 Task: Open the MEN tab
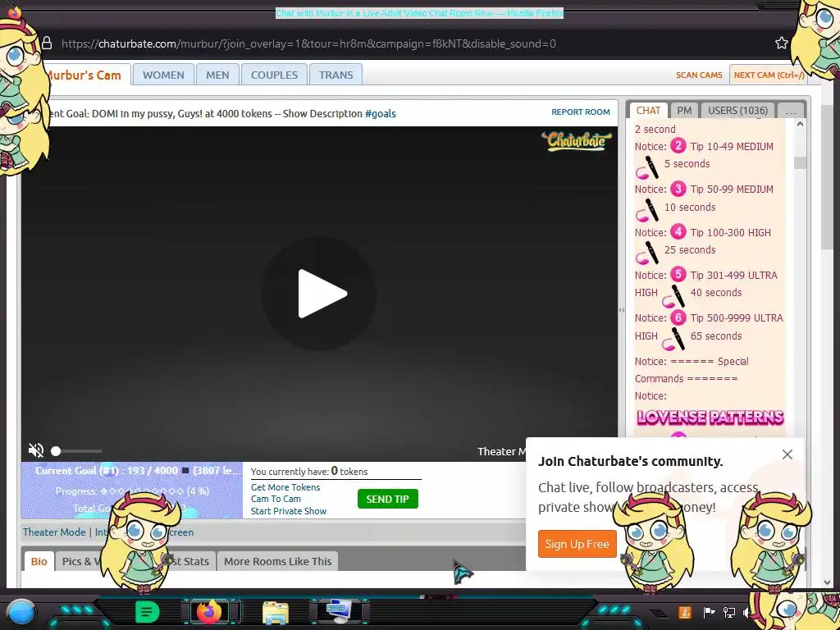coord(217,75)
